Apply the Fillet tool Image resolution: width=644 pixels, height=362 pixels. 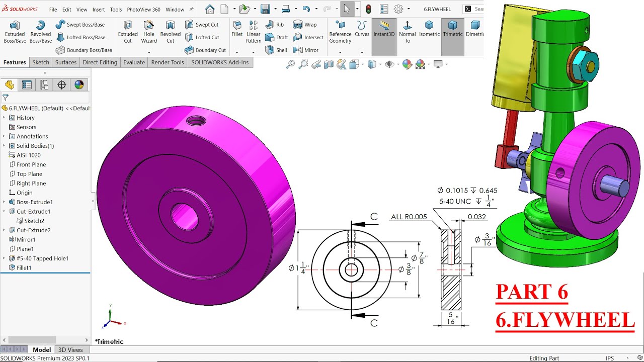click(237, 29)
